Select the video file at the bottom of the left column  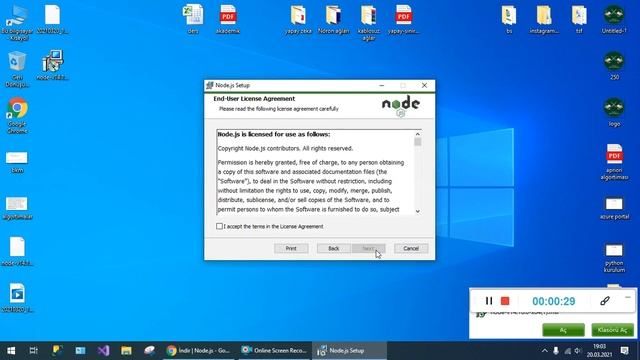pos(17,298)
